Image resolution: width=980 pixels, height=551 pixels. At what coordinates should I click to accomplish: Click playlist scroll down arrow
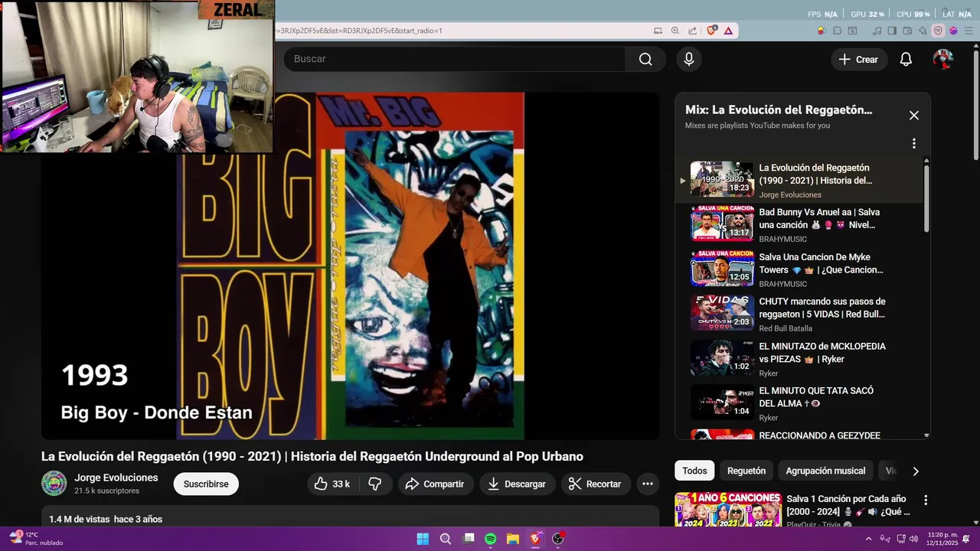pos(926,435)
